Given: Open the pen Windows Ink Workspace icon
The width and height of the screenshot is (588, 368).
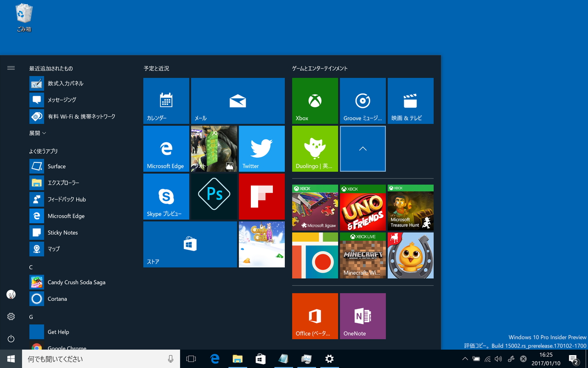Looking at the screenshot, I should coord(511,359).
